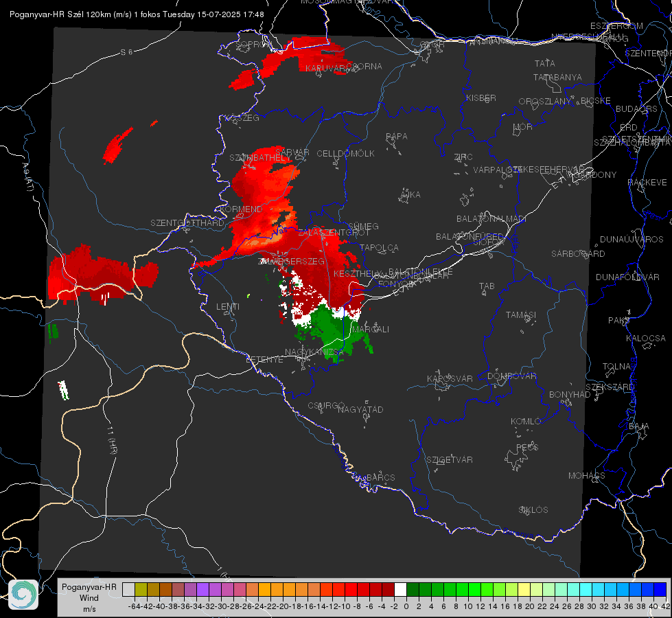Click the KÖRMEND city label
The width and height of the screenshot is (672, 618).
point(240,209)
